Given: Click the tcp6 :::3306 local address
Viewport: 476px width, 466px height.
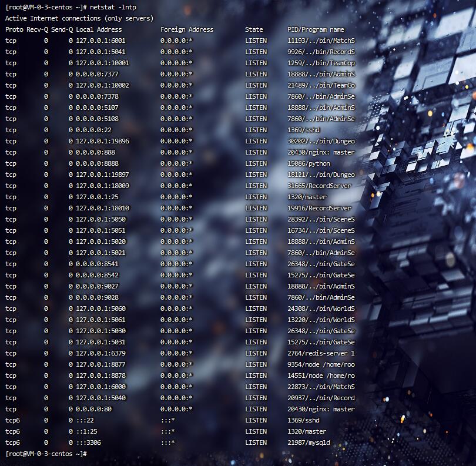Looking at the screenshot, I should point(88,442).
